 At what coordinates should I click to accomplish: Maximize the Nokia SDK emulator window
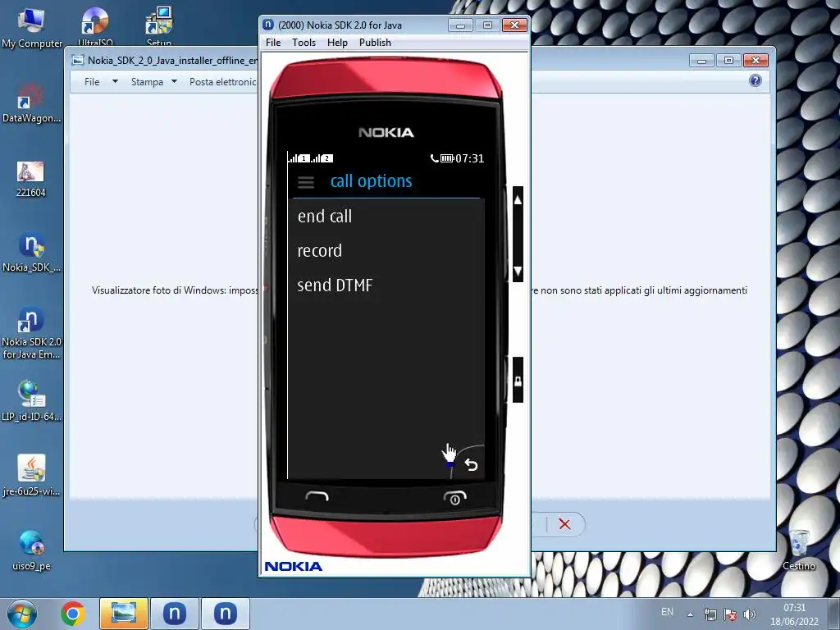tap(487, 25)
